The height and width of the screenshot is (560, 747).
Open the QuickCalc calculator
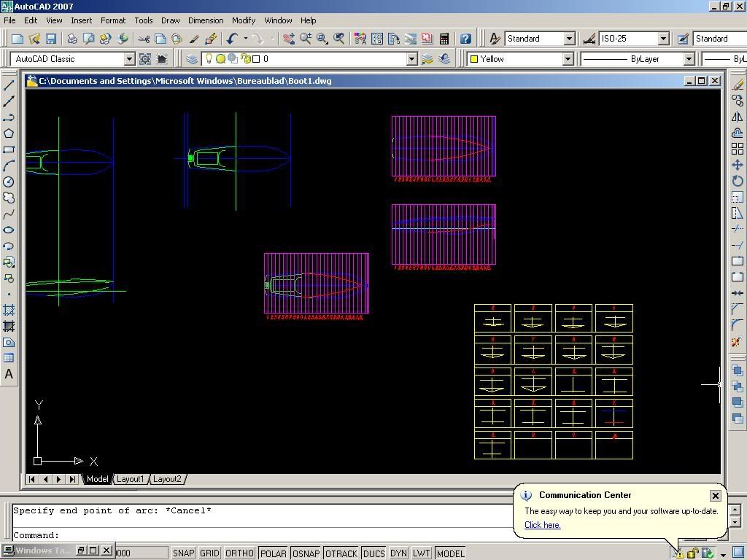(x=444, y=39)
